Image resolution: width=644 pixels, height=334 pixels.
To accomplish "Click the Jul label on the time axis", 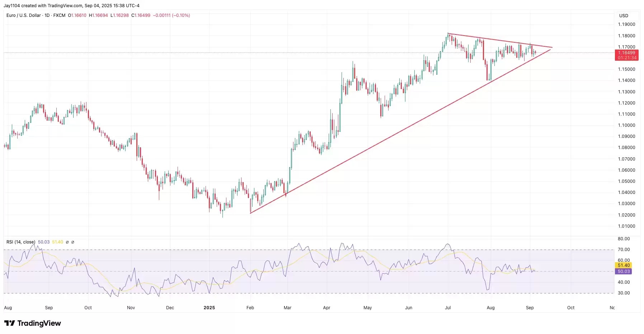I will coord(448,308).
